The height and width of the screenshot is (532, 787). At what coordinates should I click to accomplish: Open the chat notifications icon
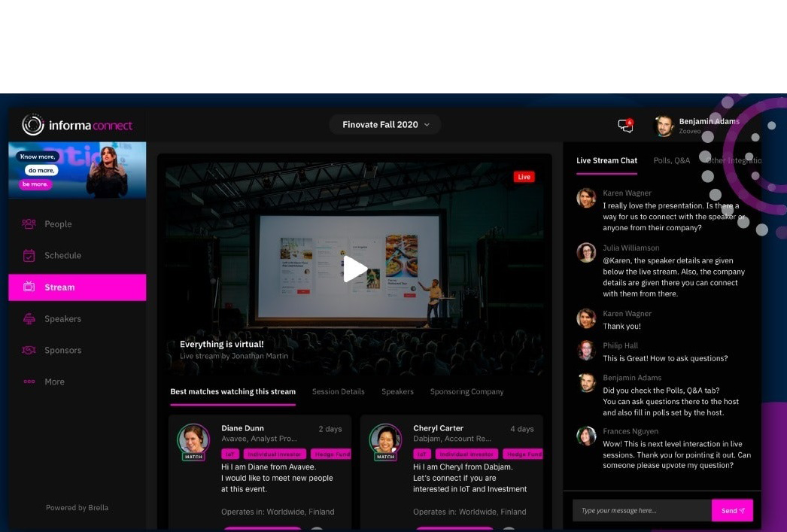[x=625, y=126]
